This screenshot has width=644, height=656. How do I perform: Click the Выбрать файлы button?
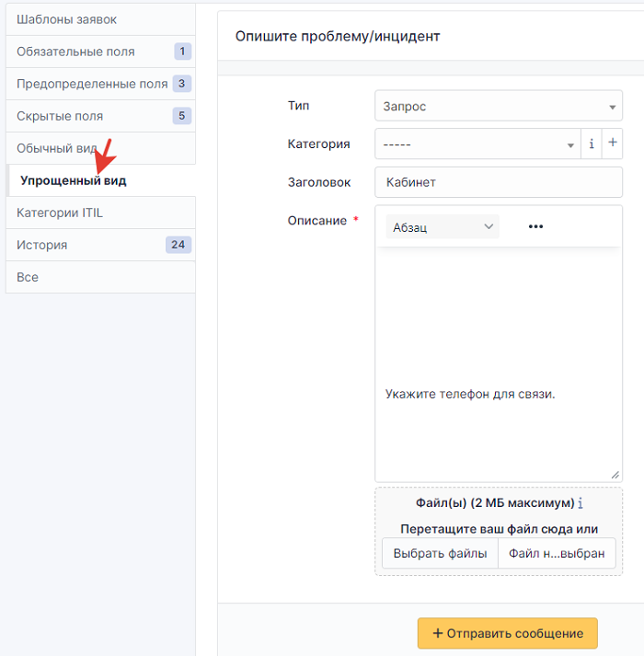point(440,554)
